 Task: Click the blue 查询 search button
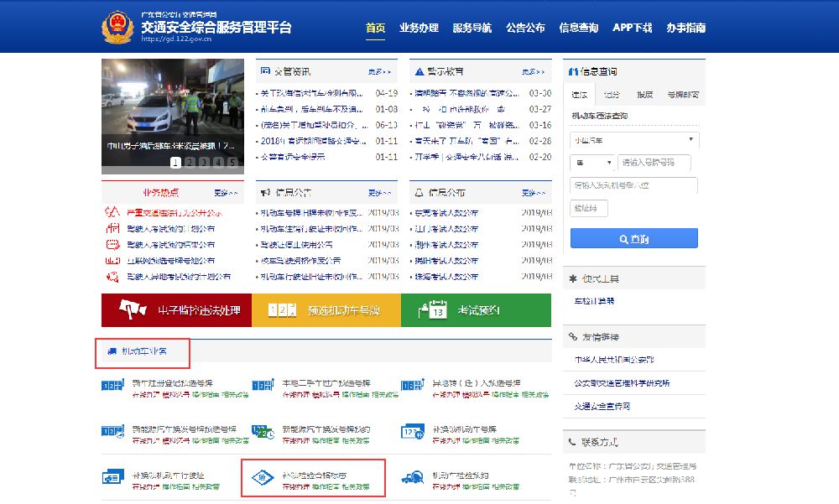coord(634,239)
